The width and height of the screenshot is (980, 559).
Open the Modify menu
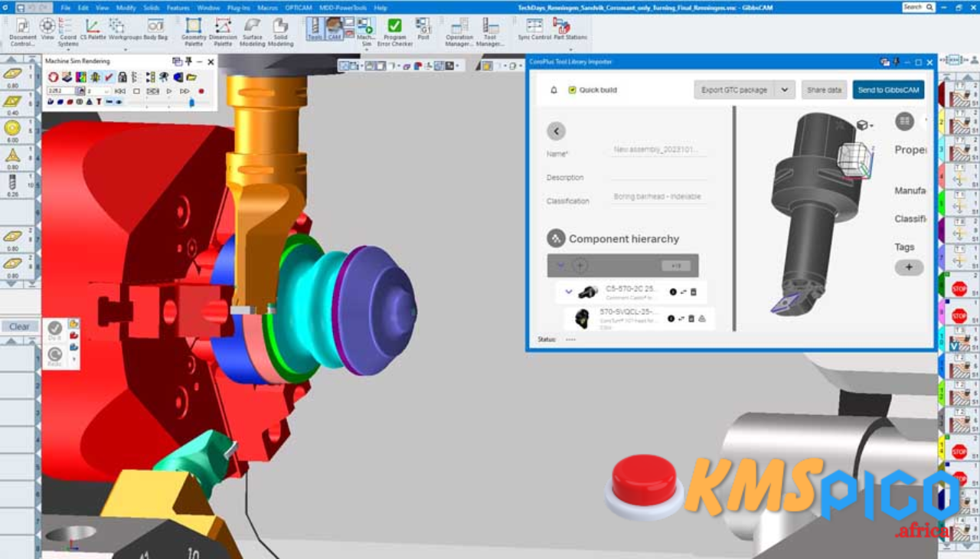(126, 8)
